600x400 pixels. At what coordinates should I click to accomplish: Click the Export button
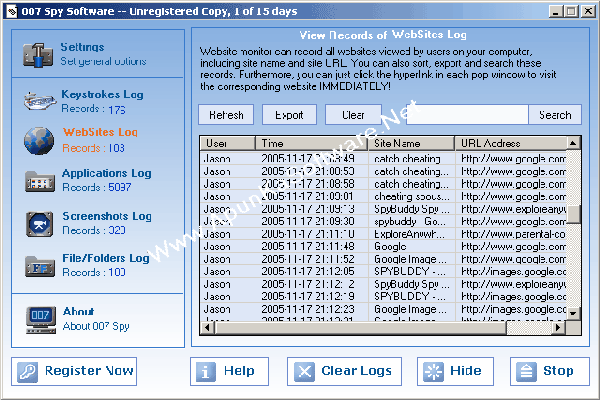point(289,115)
